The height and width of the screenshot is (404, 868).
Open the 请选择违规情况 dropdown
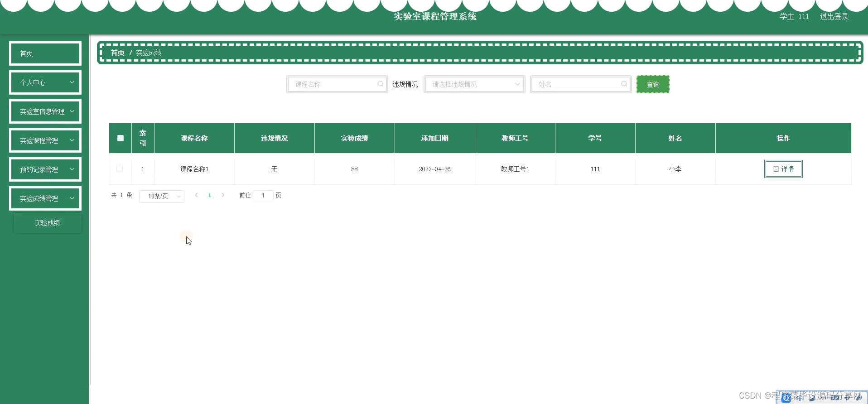pyautogui.click(x=474, y=84)
